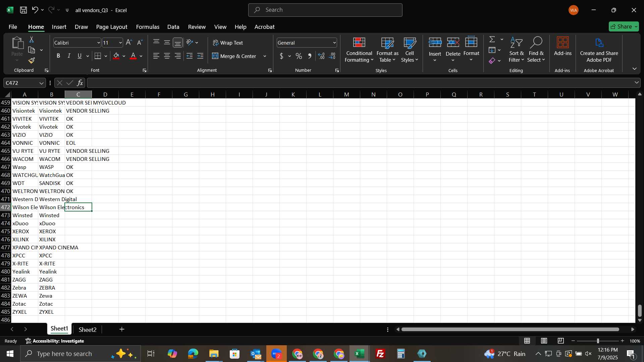Apply Accounting dollar format
The height and width of the screenshot is (362, 644).
281,56
